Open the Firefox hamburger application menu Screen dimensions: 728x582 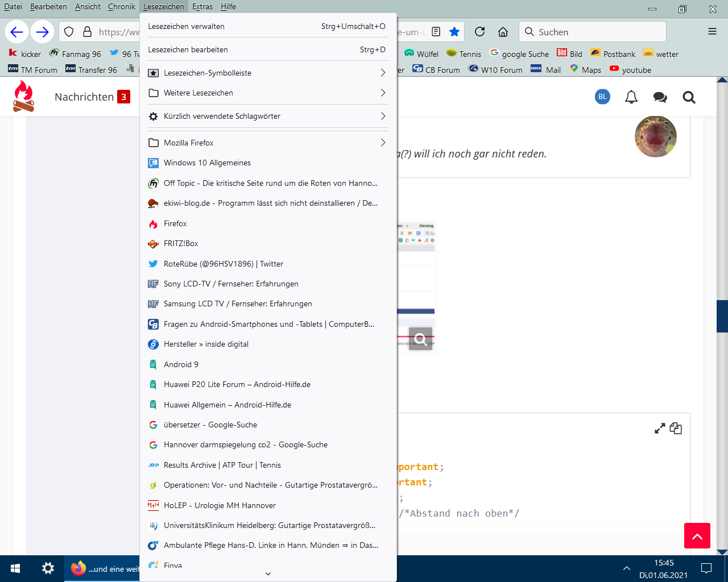coord(712,32)
